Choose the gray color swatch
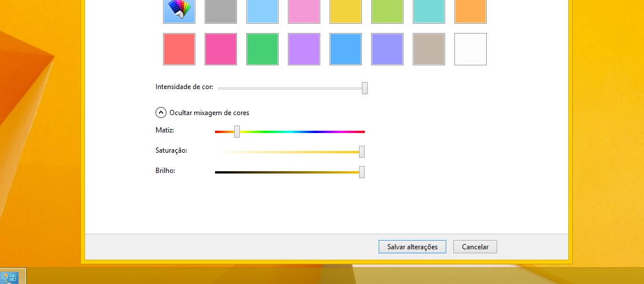The image size is (644, 284). (x=221, y=11)
